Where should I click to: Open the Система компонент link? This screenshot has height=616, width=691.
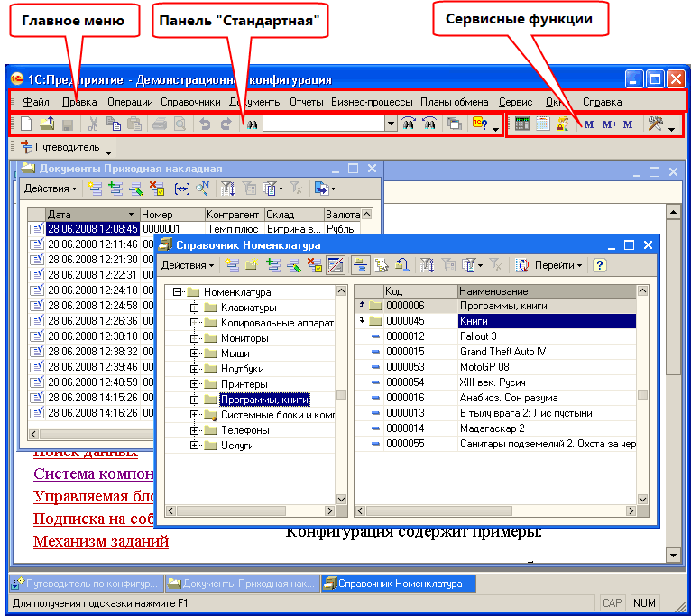(94, 473)
